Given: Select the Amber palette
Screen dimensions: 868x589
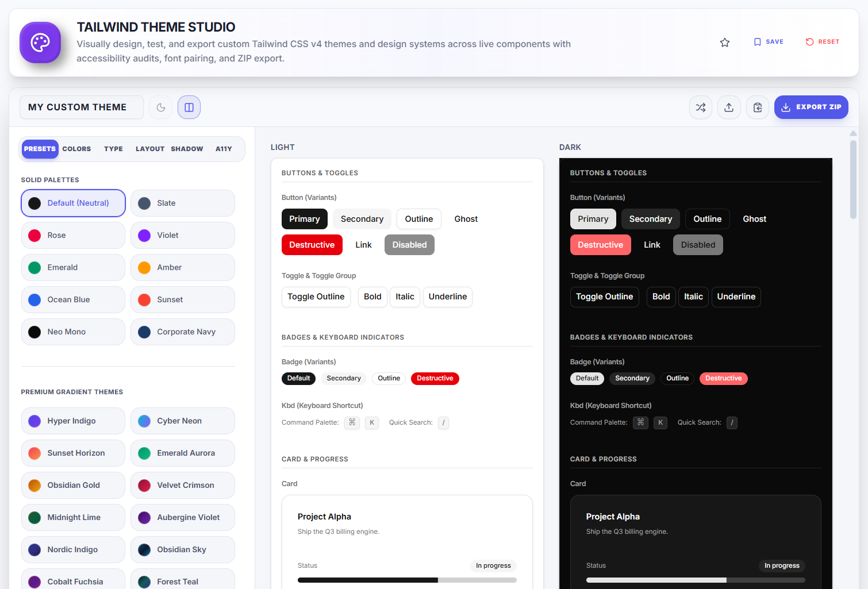Looking at the screenshot, I should click(183, 268).
